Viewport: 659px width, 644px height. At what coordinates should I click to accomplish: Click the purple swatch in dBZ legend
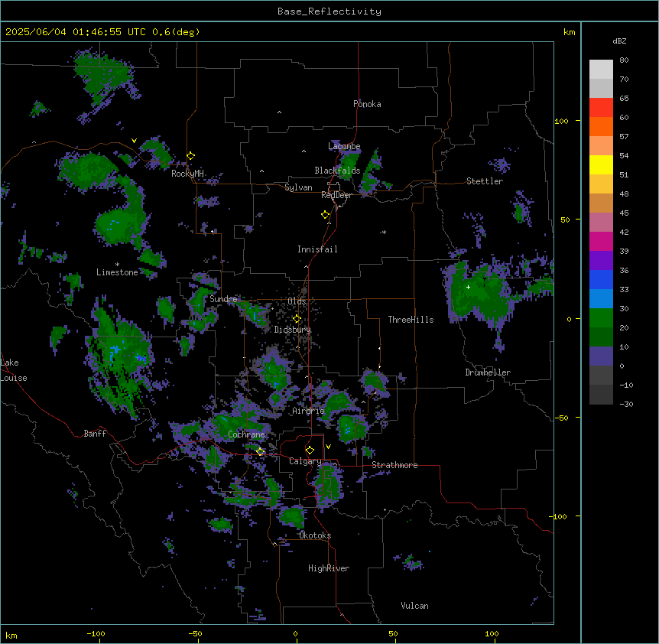pos(601,261)
